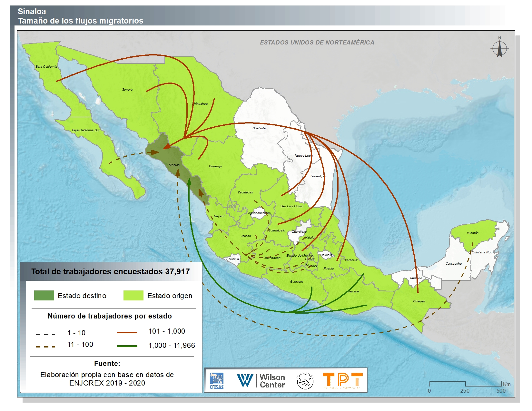The width and height of the screenshot is (532, 411).
Task: Click the Jornamex circular logo
Action: click(x=305, y=381)
